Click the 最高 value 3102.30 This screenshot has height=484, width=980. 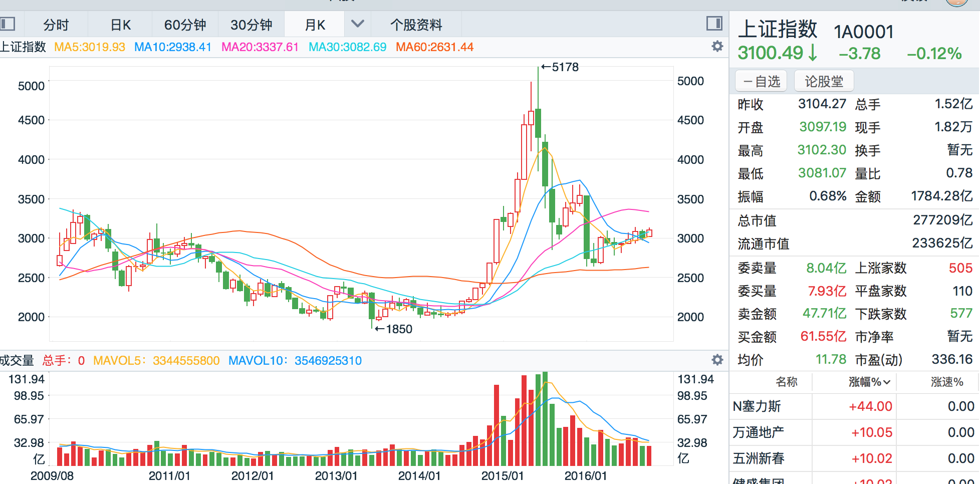coord(822,150)
